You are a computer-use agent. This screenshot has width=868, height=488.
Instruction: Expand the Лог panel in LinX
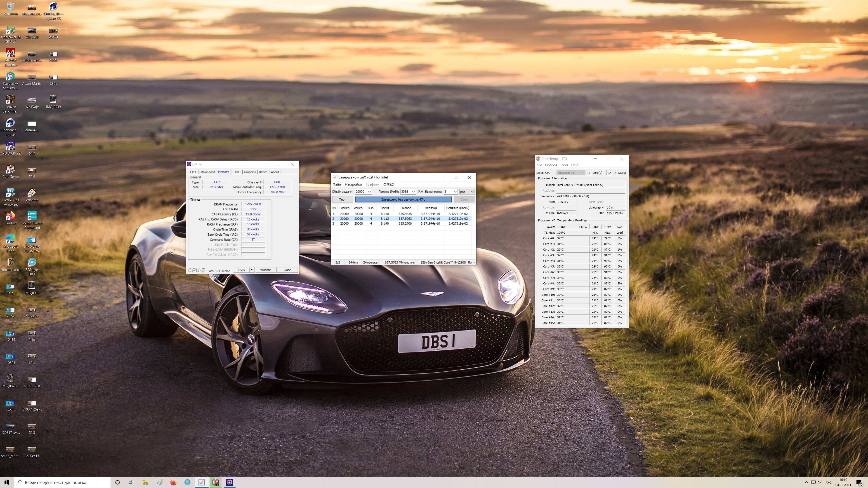click(471, 262)
